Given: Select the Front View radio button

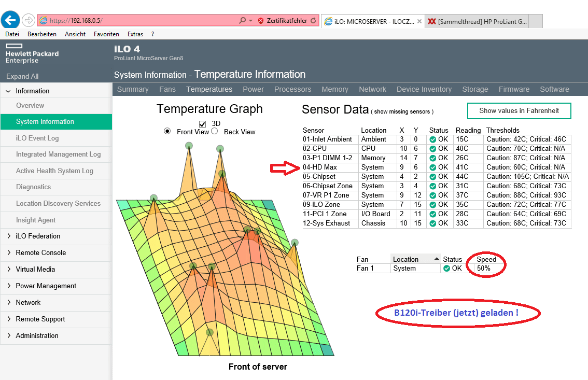Looking at the screenshot, I should point(167,131).
